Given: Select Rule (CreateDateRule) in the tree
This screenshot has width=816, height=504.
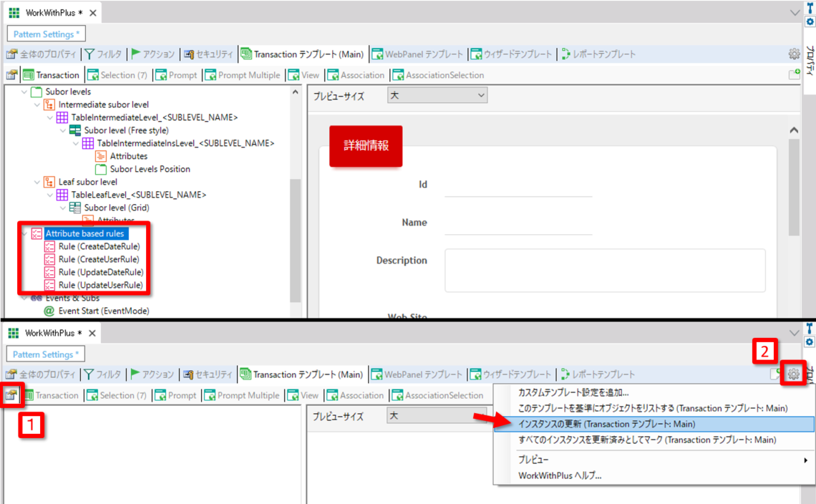Looking at the screenshot, I should coord(99,246).
